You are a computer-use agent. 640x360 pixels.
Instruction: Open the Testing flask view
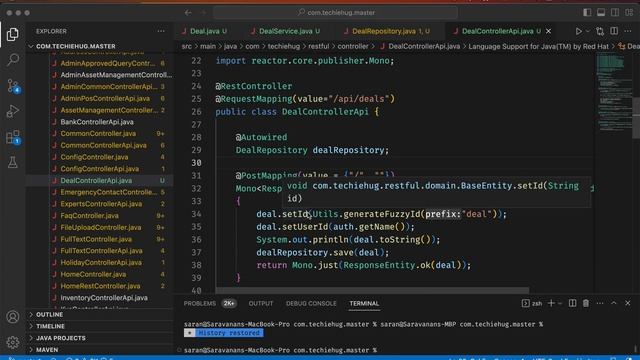(x=13, y=162)
